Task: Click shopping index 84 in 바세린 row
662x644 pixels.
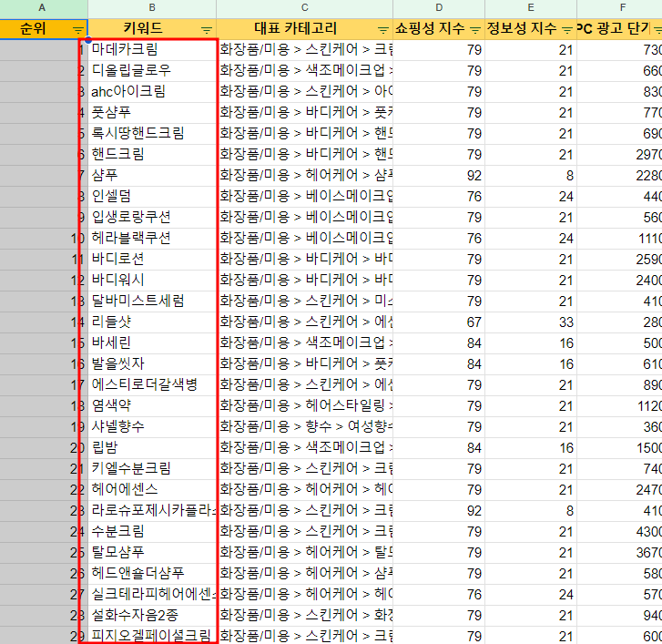Action: pyautogui.click(x=439, y=342)
